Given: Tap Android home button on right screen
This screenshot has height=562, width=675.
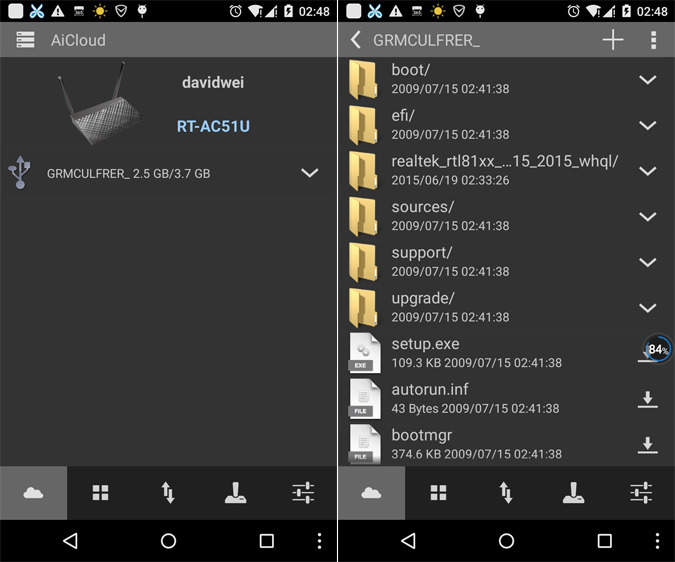Looking at the screenshot, I should 506,540.
